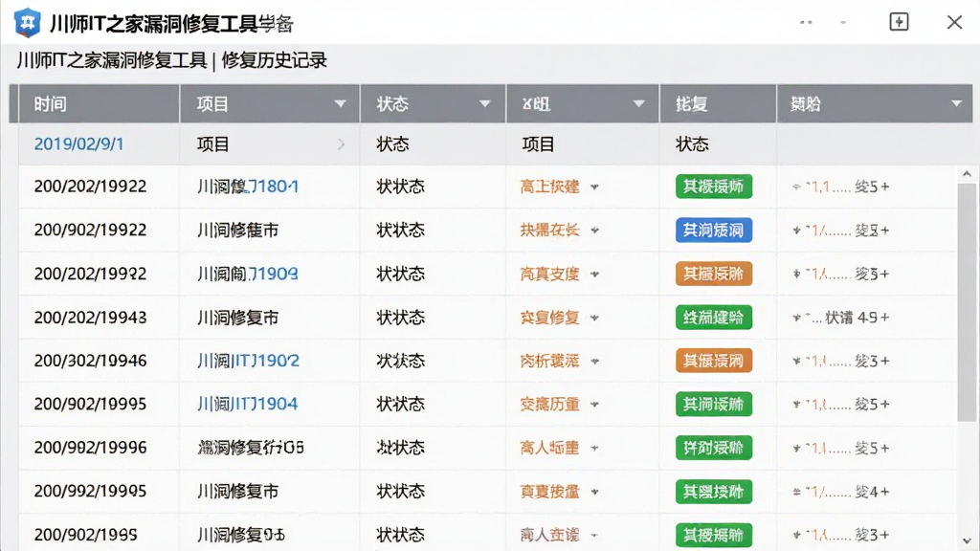Open the project link ending in J1902
Viewport: 980px width, 551px height.
point(248,361)
